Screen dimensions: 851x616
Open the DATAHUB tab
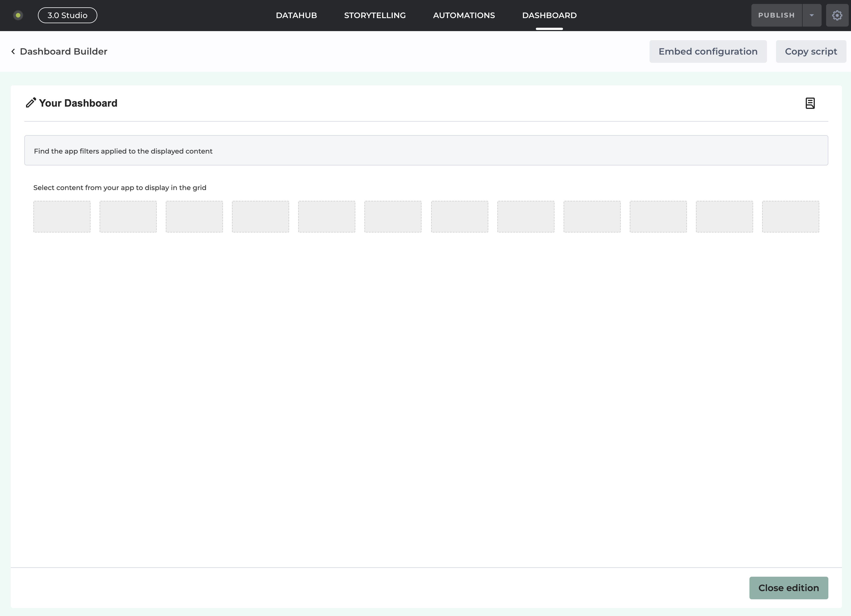[296, 15]
